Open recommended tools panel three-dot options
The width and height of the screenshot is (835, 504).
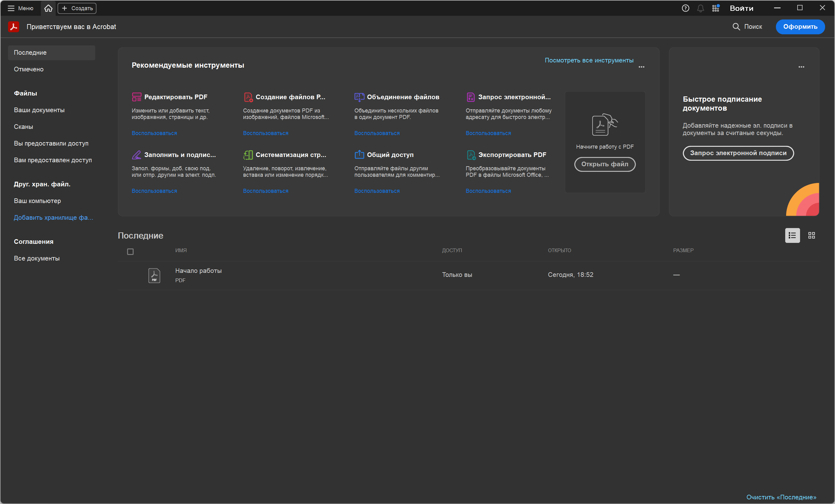coord(641,67)
